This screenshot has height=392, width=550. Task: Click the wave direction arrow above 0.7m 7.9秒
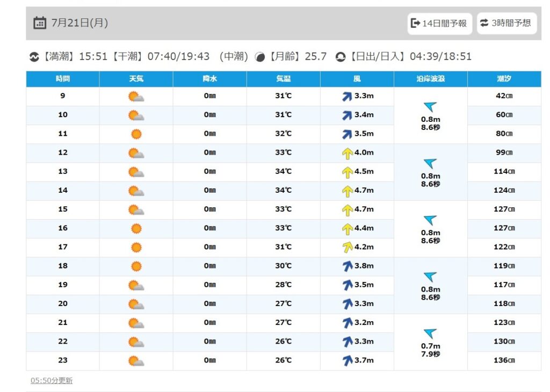click(430, 333)
